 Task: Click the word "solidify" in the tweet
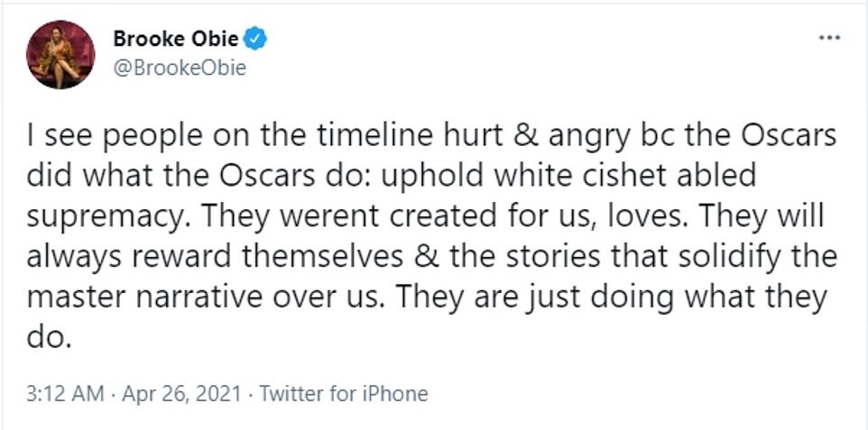point(715,257)
